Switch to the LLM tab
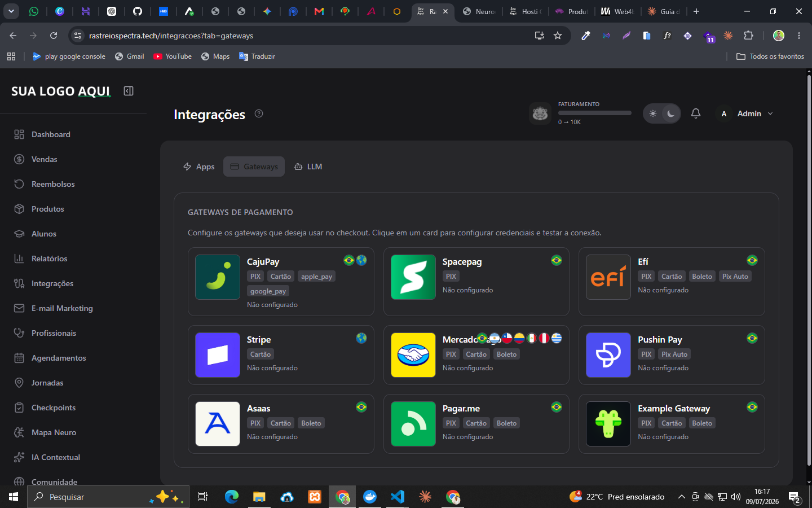 coord(308,167)
